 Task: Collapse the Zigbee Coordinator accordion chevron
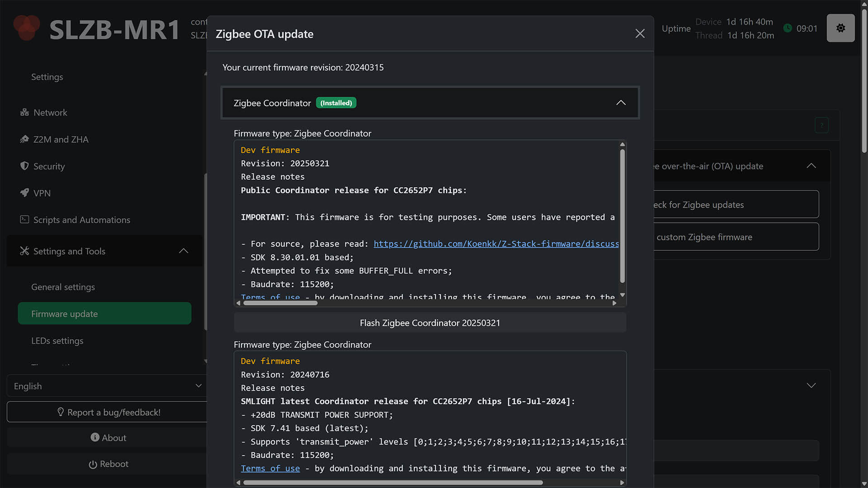(x=621, y=103)
